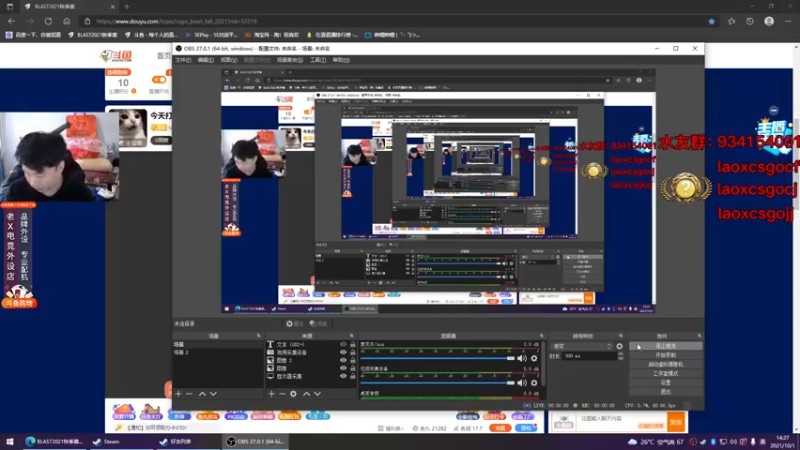Add a new scene with the plus icon
Screen dimensions: 800x450
(x=178, y=394)
